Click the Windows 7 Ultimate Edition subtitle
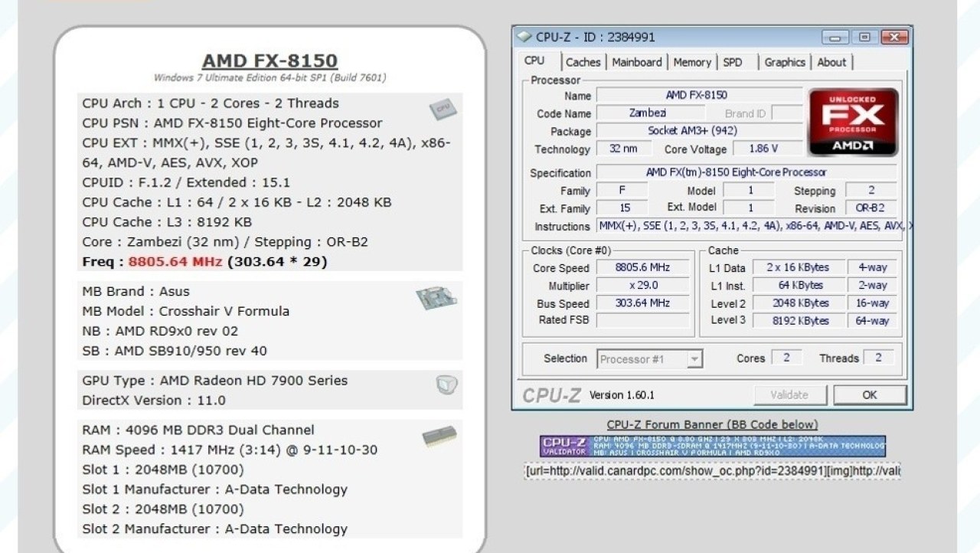Image resolution: width=980 pixels, height=553 pixels. (x=269, y=78)
